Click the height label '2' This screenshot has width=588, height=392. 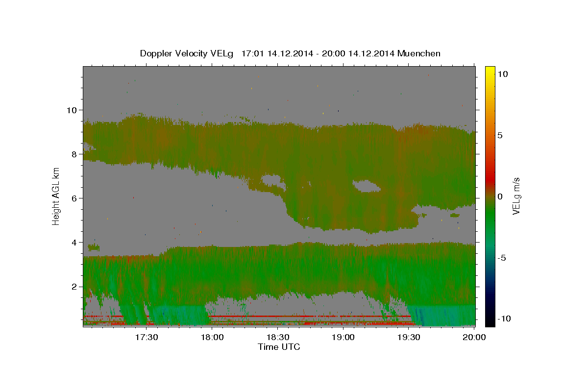click(74, 287)
